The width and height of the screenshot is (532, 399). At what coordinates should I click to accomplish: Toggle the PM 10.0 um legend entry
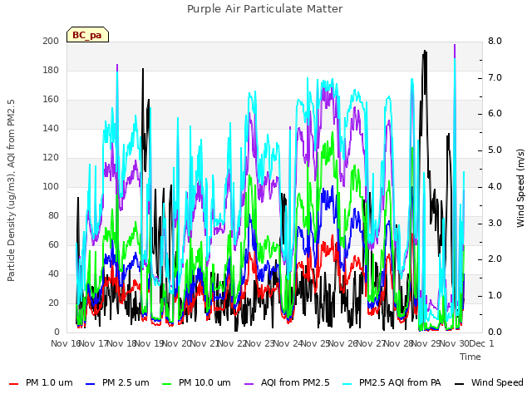(x=196, y=382)
